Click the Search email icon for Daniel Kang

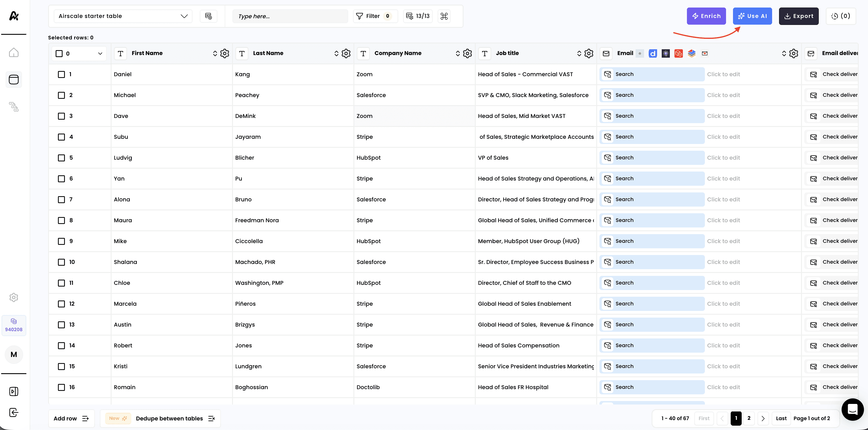coord(608,74)
